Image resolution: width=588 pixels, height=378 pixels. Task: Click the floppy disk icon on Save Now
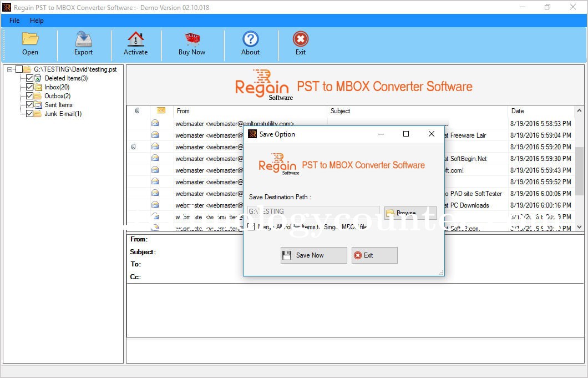(287, 255)
